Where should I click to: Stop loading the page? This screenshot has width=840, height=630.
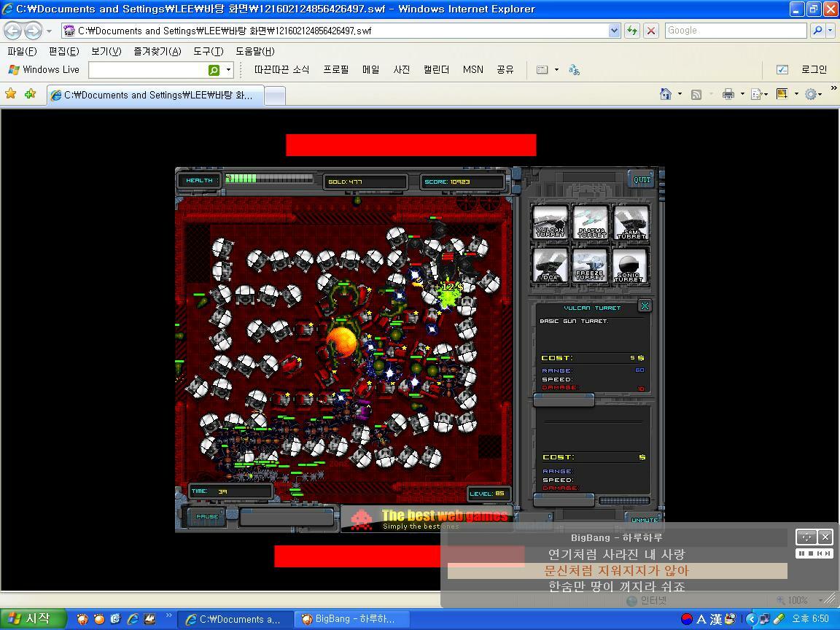[x=651, y=31]
